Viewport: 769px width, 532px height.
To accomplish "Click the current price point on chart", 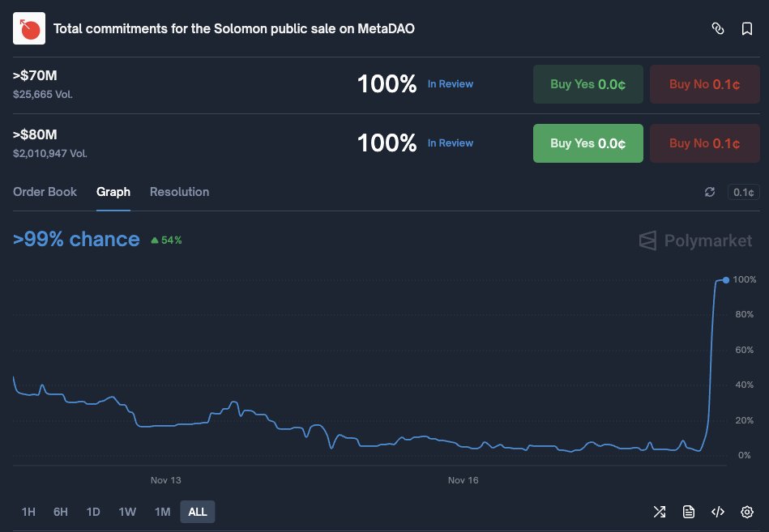I will click(726, 280).
